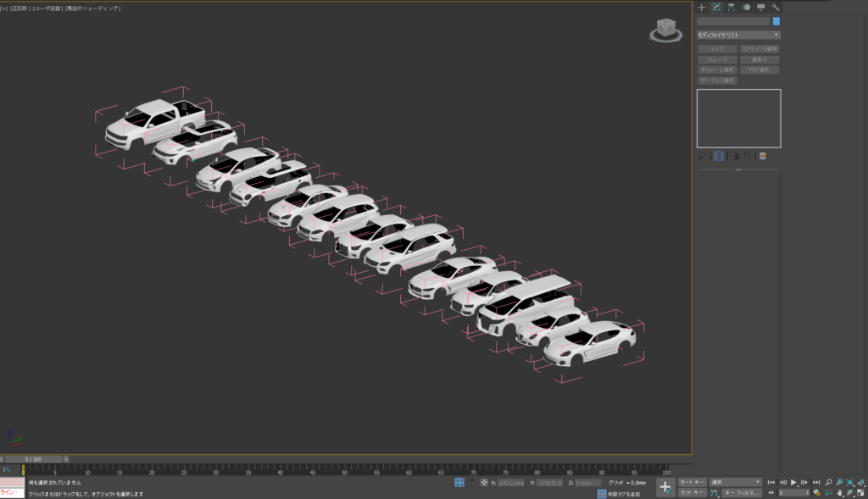The image size is (868, 499).
Task: Expand the モディファイヤリスト modifier list dropdown
Action: (738, 35)
